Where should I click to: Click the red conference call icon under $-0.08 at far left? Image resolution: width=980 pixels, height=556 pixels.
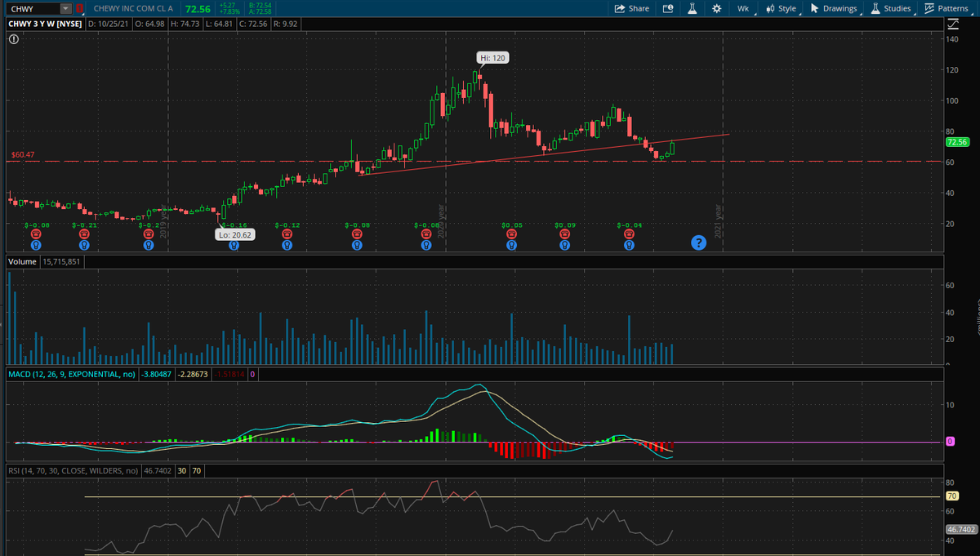36,234
